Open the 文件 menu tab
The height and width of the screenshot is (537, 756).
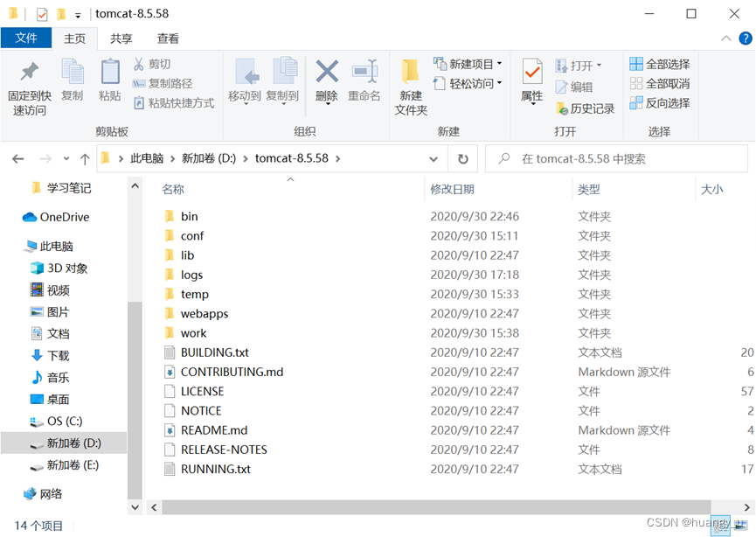(26, 38)
